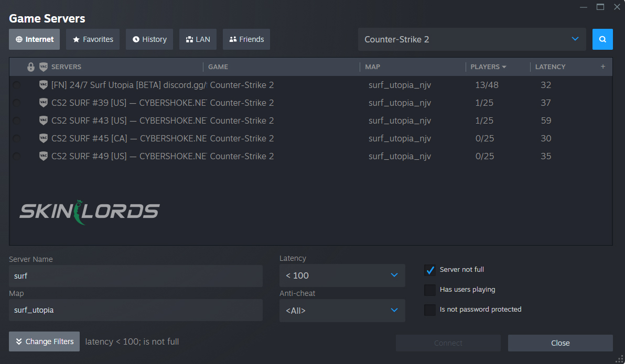Add a column with the plus icon
This screenshot has width=625, height=364.
tap(602, 67)
